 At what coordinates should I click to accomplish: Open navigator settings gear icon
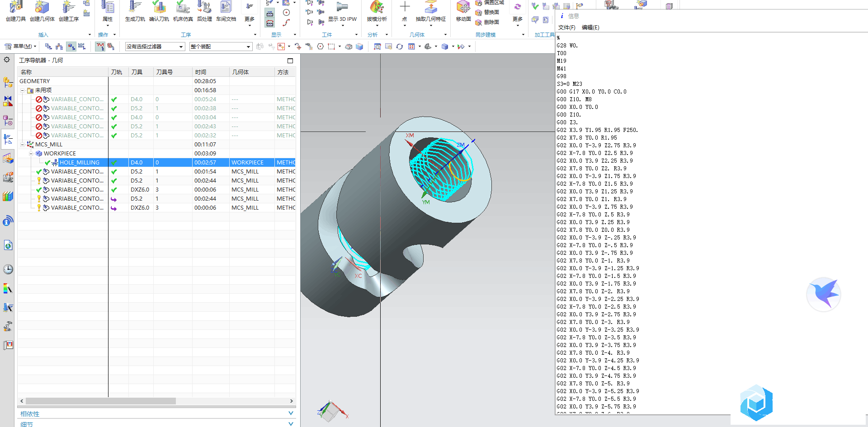7,60
